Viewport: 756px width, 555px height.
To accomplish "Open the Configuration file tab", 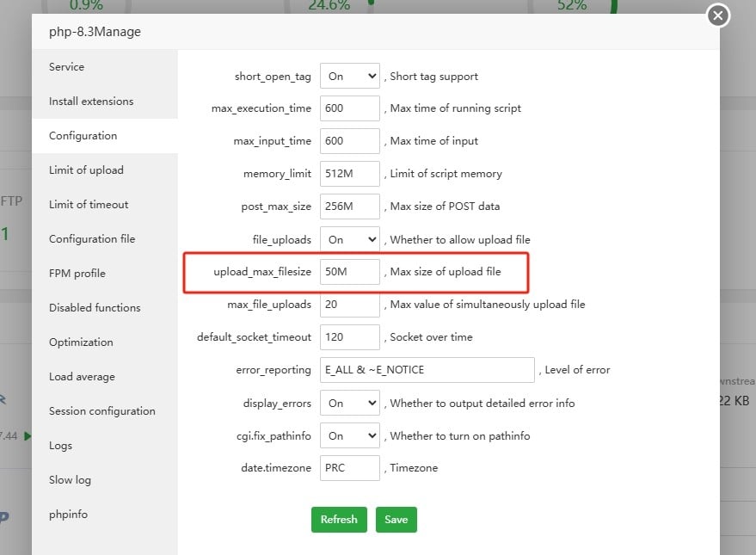I will pos(92,239).
